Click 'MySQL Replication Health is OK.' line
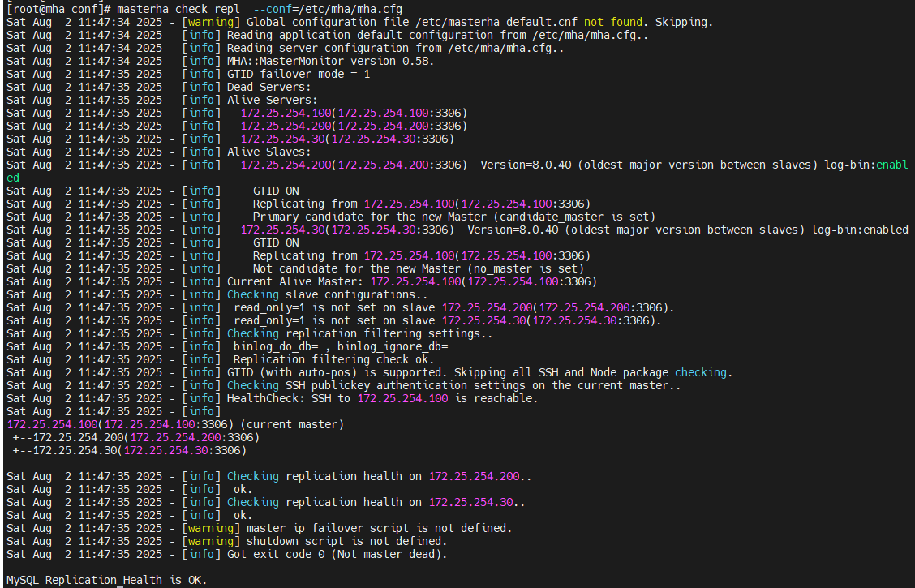Image resolution: width=915 pixels, height=588 pixels. (107, 580)
